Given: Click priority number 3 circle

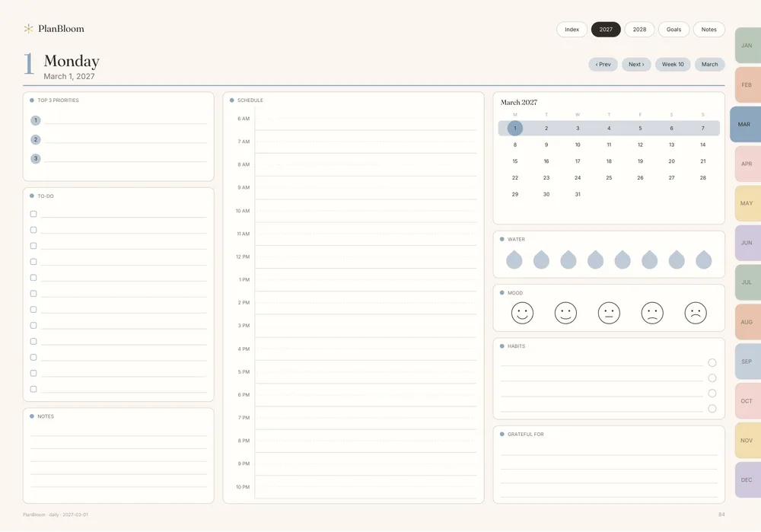Looking at the screenshot, I should [x=36, y=159].
